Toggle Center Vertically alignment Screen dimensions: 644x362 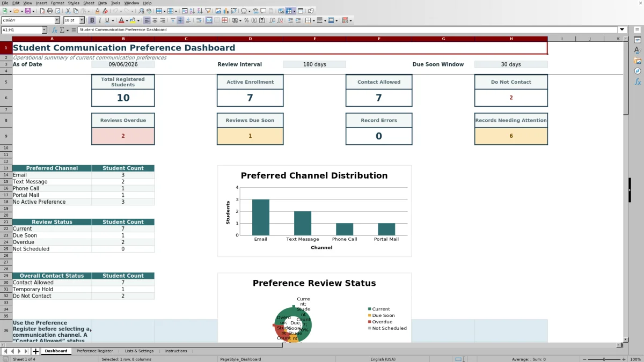(180, 20)
